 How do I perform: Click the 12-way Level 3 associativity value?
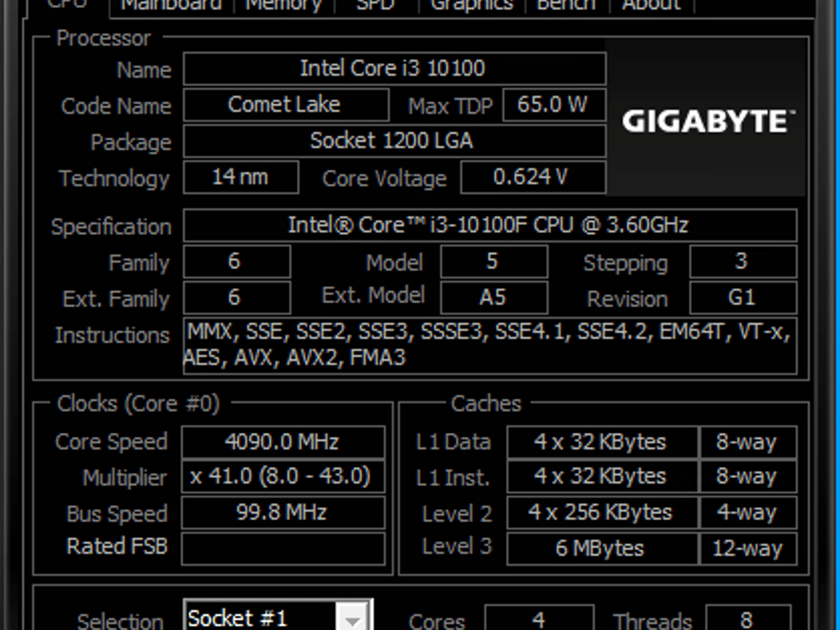pos(749,548)
